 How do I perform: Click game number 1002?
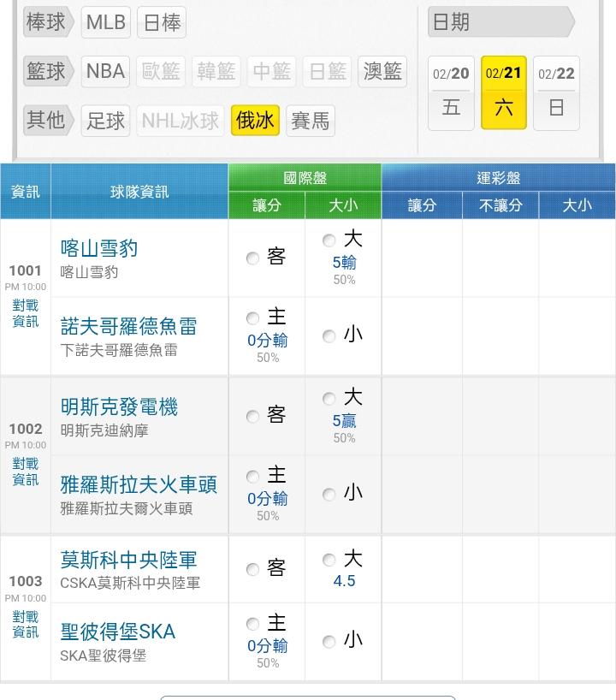pos(26,429)
